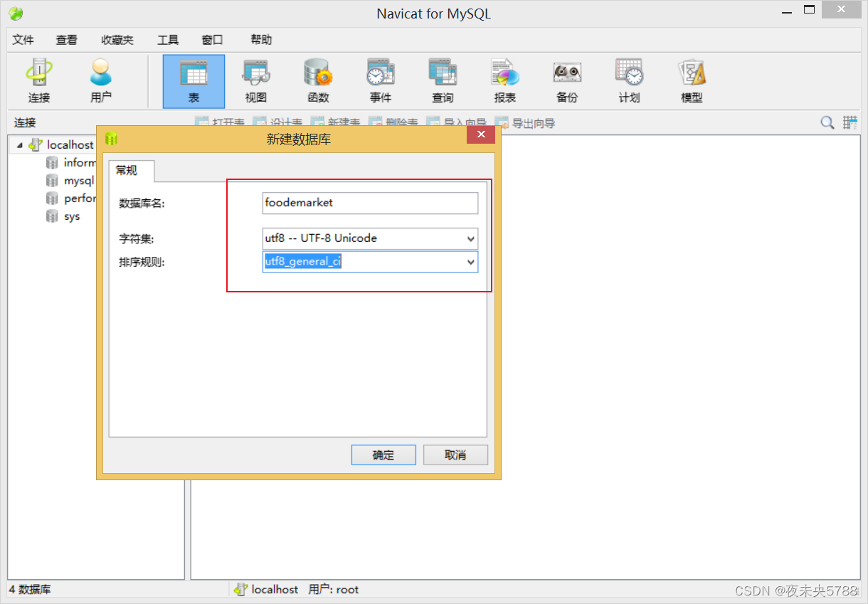Click '用户: root' in the status bar
Image resolution: width=868 pixels, height=604 pixels.
tap(334, 590)
